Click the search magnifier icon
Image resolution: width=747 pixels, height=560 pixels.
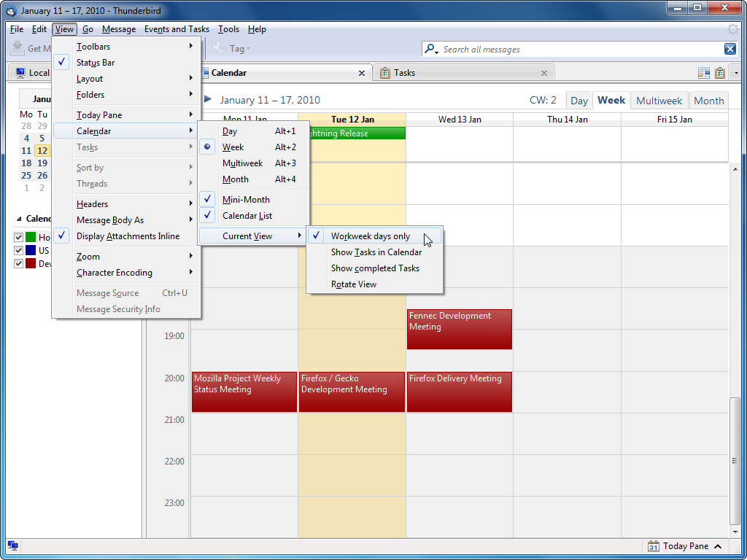coord(430,49)
